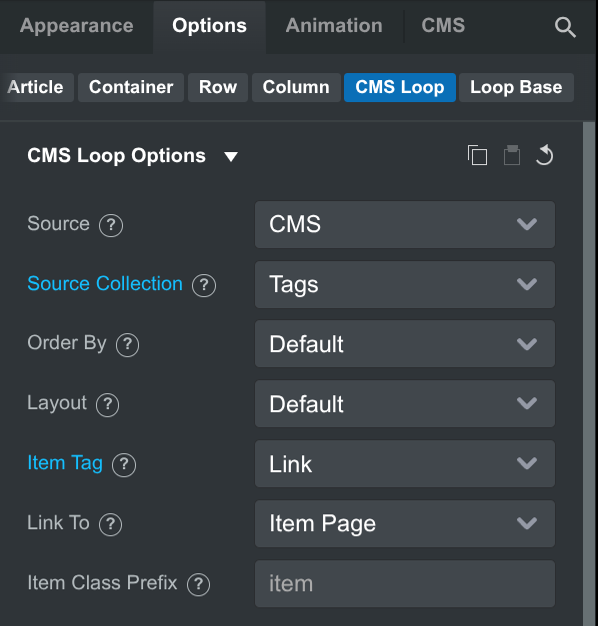The height and width of the screenshot is (626, 598).
Task: Show help for the Item Tag option
Action: [124, 465]
